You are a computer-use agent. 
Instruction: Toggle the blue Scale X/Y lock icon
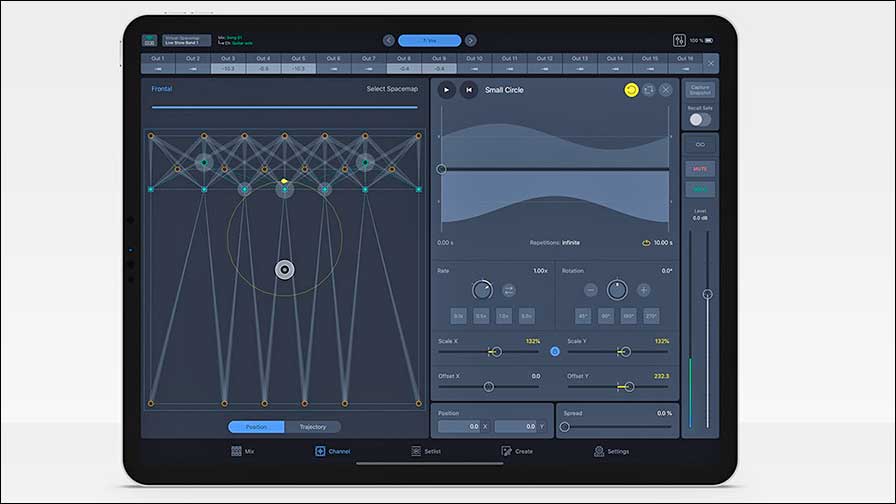pos(554,351)
